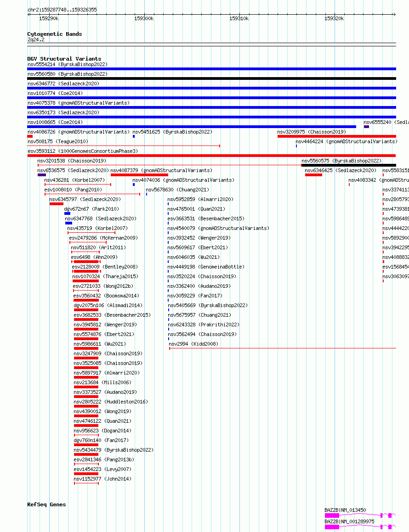Open esv3663531 (Besenbacher2015) label
This screenshot has width=409, height=532.
point(206,218)
